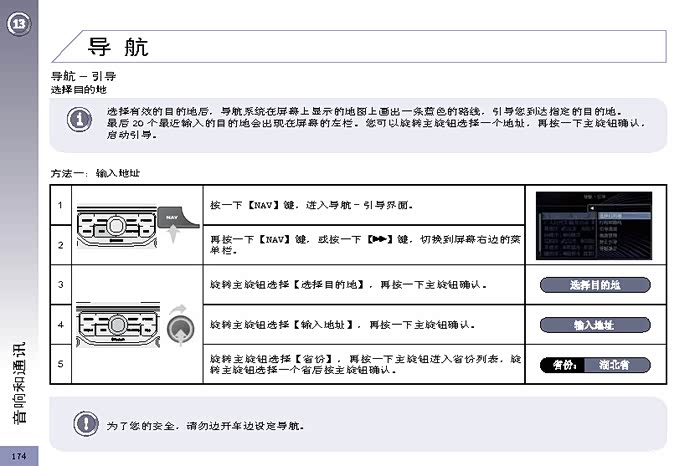The image size is (700, 466).
Task: Click step number 2 in the table
Action: pyautogui.click(x=60, y=245)
